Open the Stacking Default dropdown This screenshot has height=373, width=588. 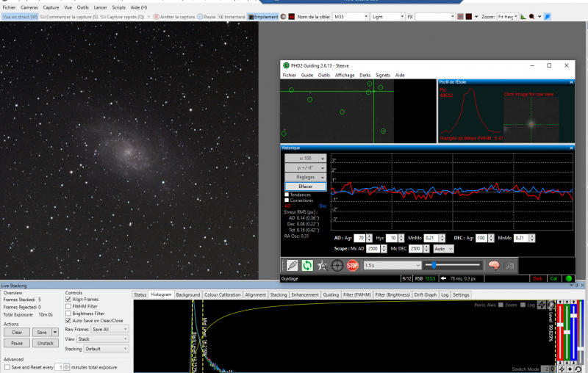pyautogui.click(x=106, y=349)
